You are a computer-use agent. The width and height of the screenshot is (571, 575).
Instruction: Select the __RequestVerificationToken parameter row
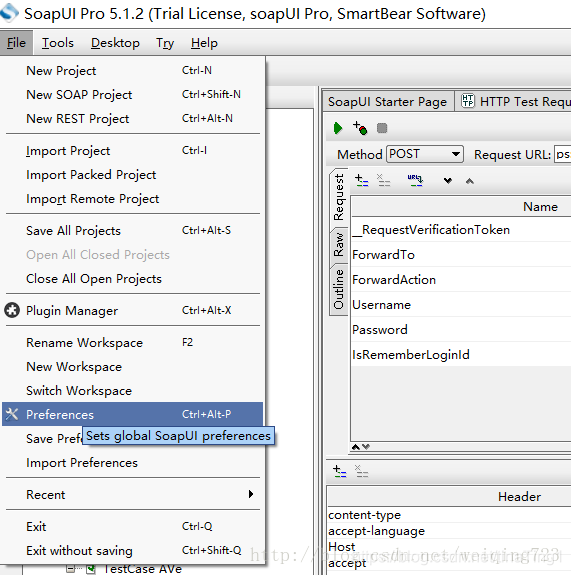click(x=461, y=230)
